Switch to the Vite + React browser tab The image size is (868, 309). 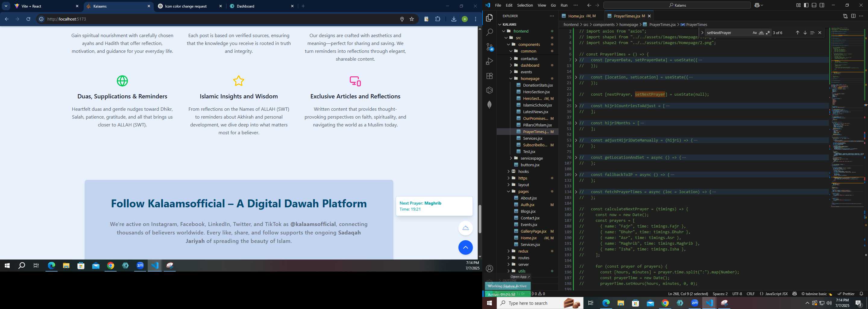click(46, 6)
